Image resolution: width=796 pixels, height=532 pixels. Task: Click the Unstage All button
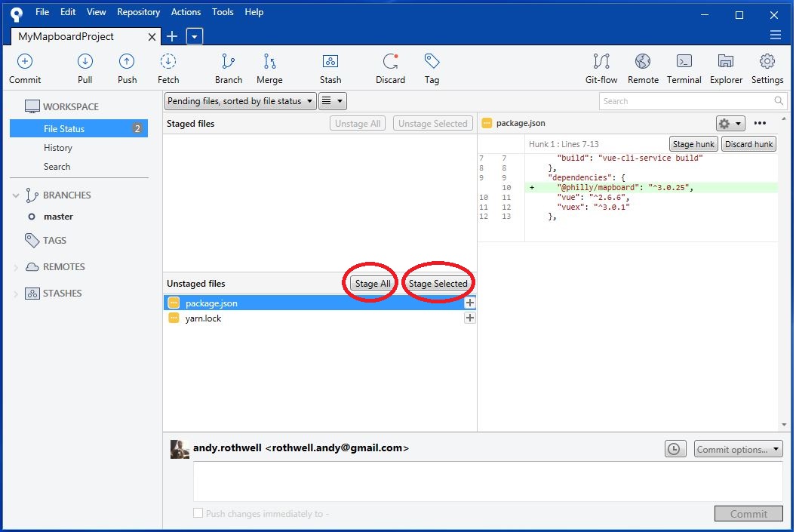click(358, 123)
